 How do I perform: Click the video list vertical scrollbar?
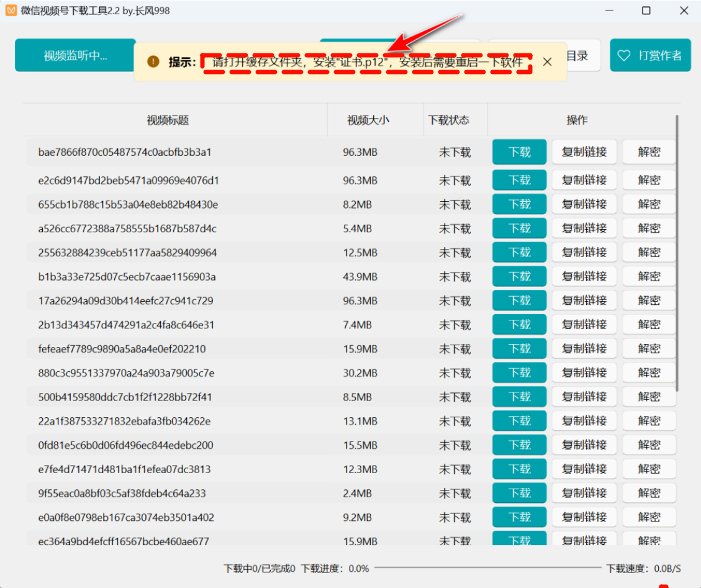point(677,253)
